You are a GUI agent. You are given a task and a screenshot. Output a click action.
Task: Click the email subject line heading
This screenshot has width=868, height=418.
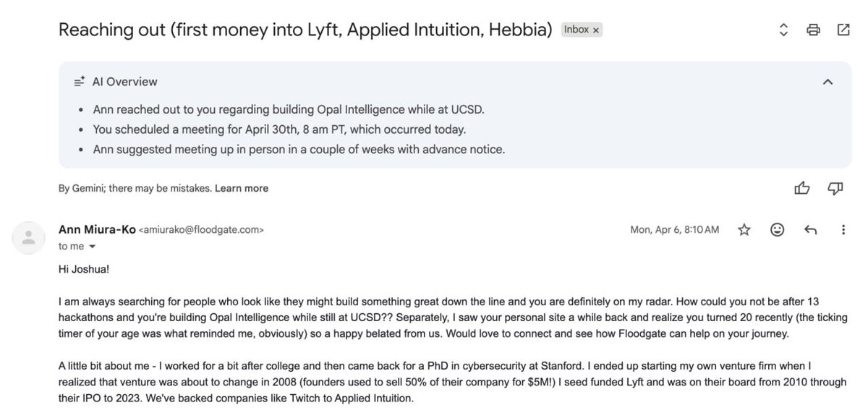click(305, 30)
